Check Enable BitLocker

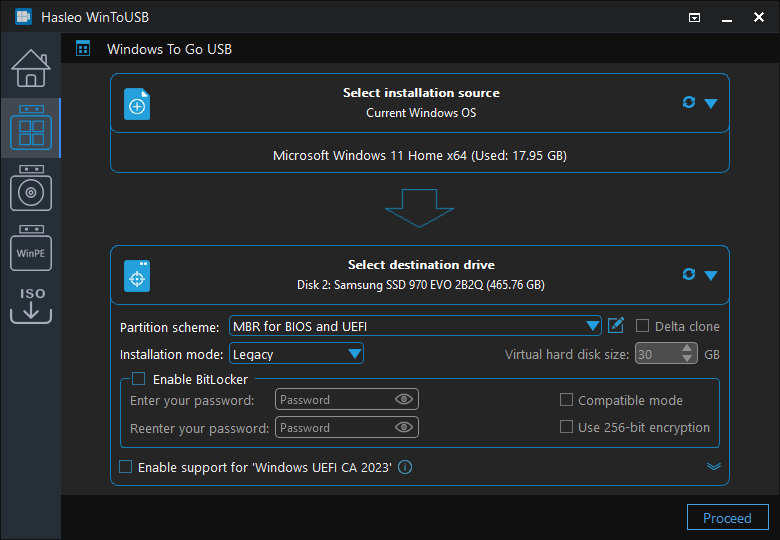tap(138, 379)
